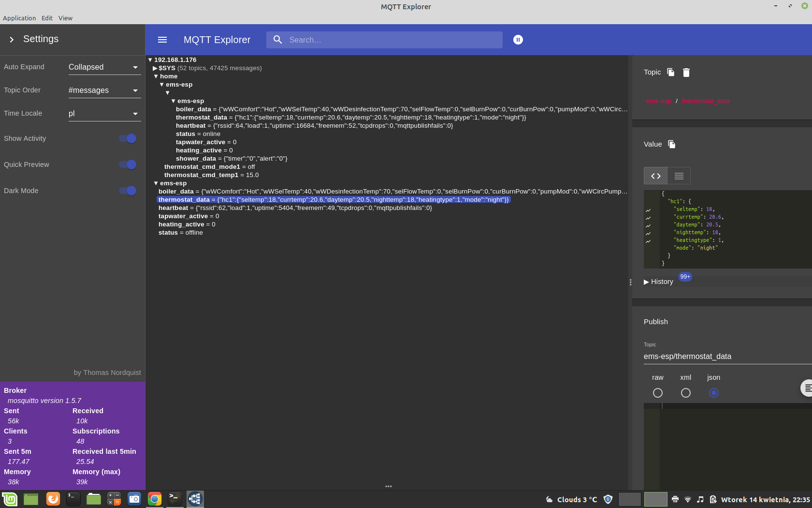The width and height of the screenshot is (812, 508).
Task: Click the copy Topic icon
Action: 670,72
